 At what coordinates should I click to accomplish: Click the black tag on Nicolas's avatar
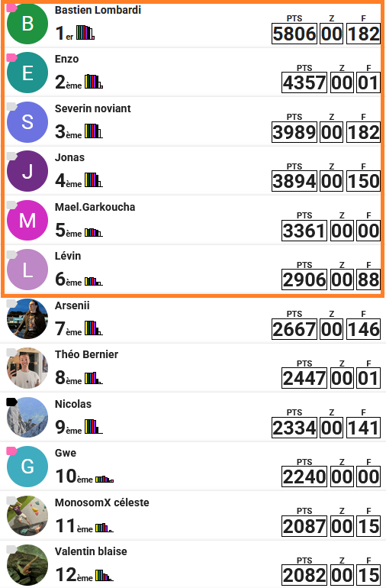coord(11,402)
